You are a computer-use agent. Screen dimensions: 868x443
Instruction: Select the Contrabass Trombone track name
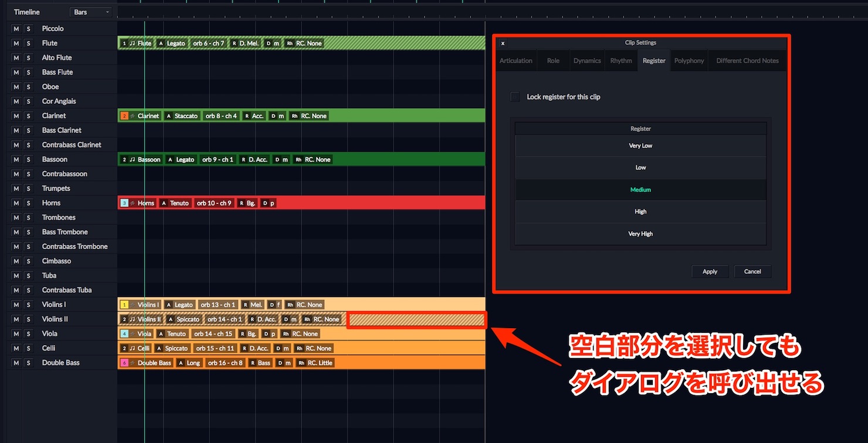(75, 247)
